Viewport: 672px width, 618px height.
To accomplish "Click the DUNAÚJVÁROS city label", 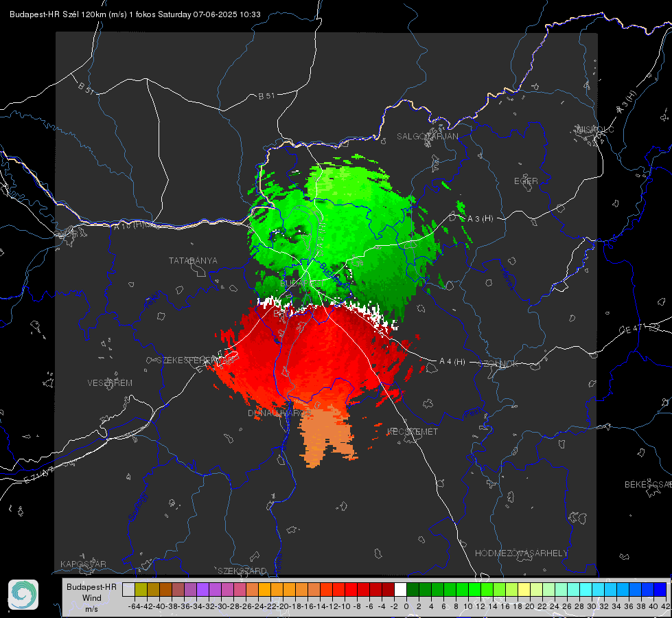I will (x=279, y=413).
